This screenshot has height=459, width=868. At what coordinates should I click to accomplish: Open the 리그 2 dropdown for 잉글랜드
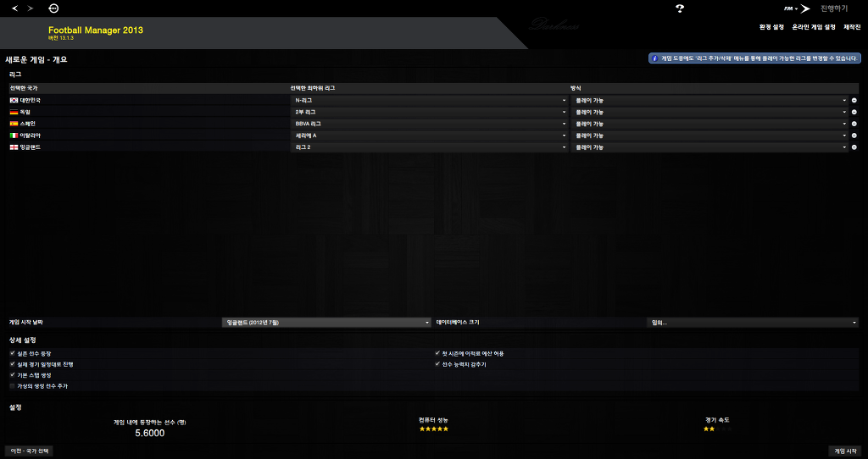[x=430, y=147]
